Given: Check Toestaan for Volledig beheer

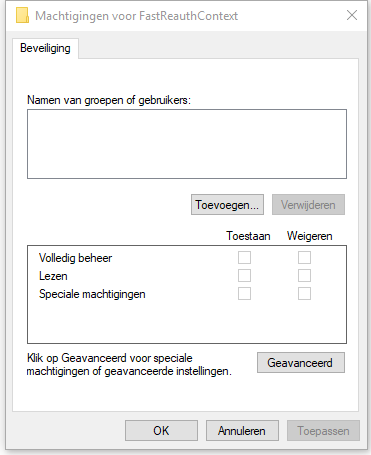Looking at the screenshot, I should point(244,258).
